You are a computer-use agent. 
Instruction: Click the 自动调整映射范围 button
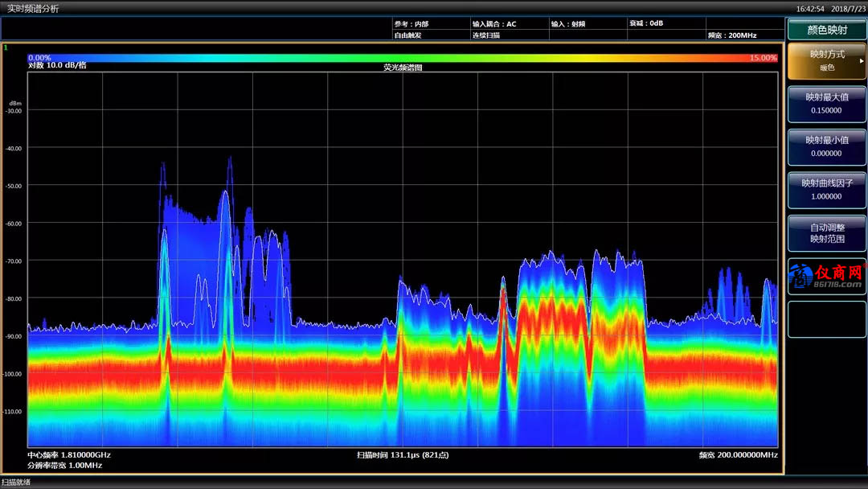coord(827,233)
